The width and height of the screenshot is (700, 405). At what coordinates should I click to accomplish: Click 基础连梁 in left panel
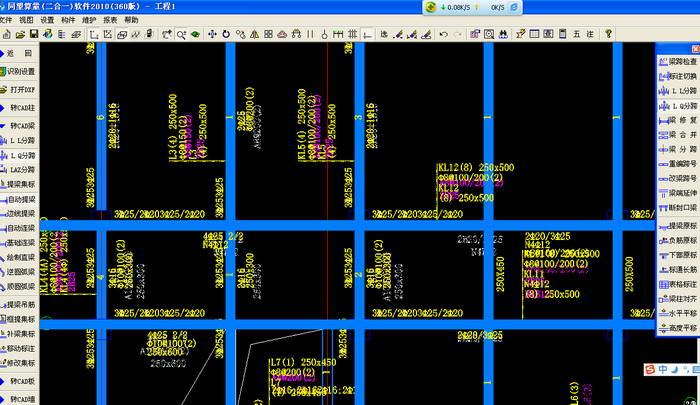(x=19, y=243)
